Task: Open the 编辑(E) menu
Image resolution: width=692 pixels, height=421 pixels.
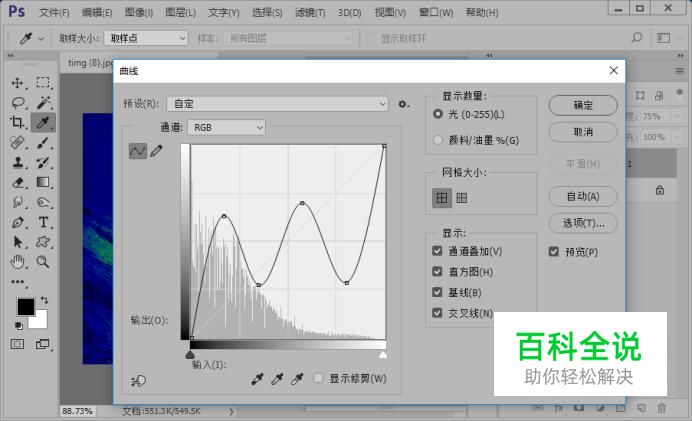Action: [97, 12]
